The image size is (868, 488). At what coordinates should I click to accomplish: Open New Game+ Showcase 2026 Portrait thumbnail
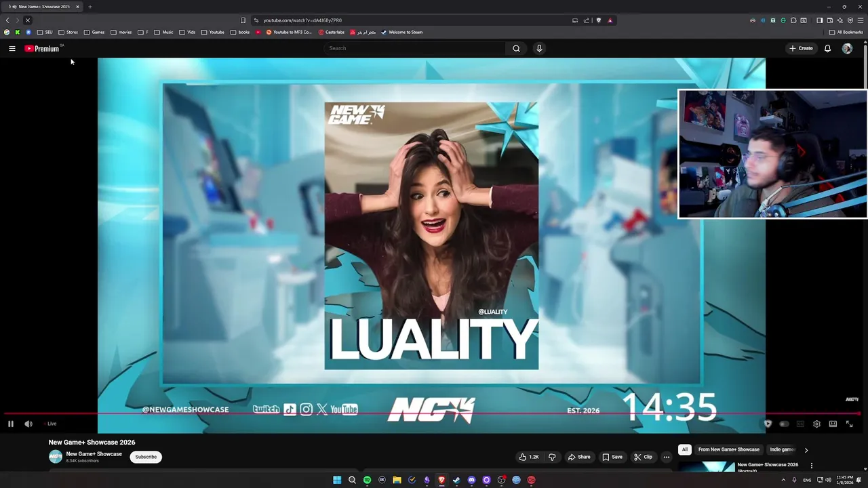click(x=706, y=467)
